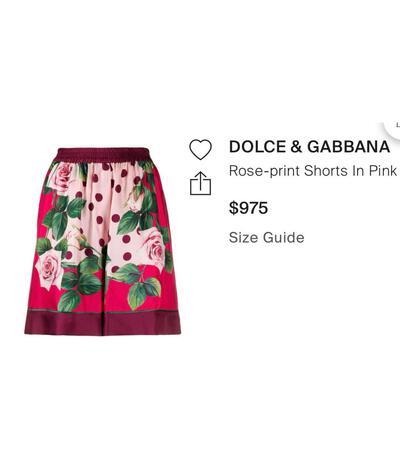This screenshot has height=474, width=400.
Task: Tap the large pink rose at lower-left leg
Action: click(49, 269)
